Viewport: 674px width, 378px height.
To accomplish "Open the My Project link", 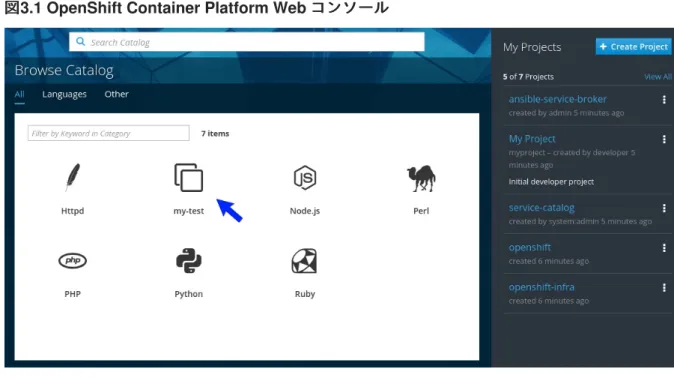I will coord(532,139).
